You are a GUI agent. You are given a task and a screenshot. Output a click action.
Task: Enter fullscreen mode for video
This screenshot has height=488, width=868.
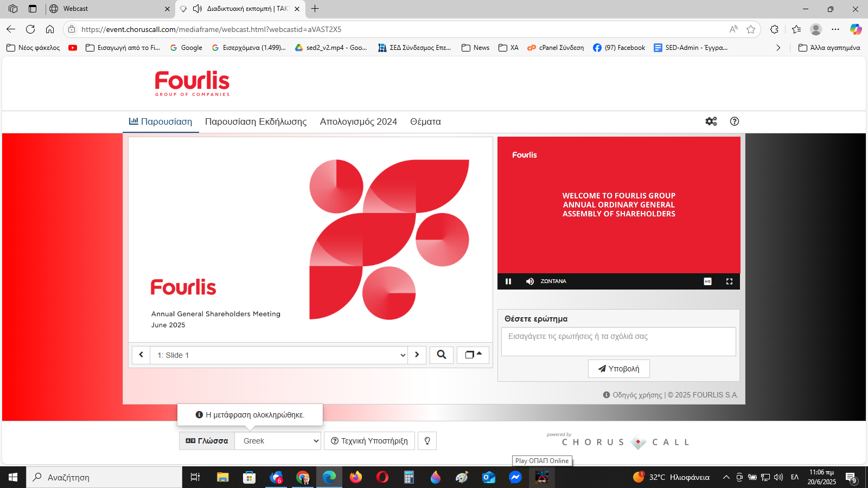729,281
